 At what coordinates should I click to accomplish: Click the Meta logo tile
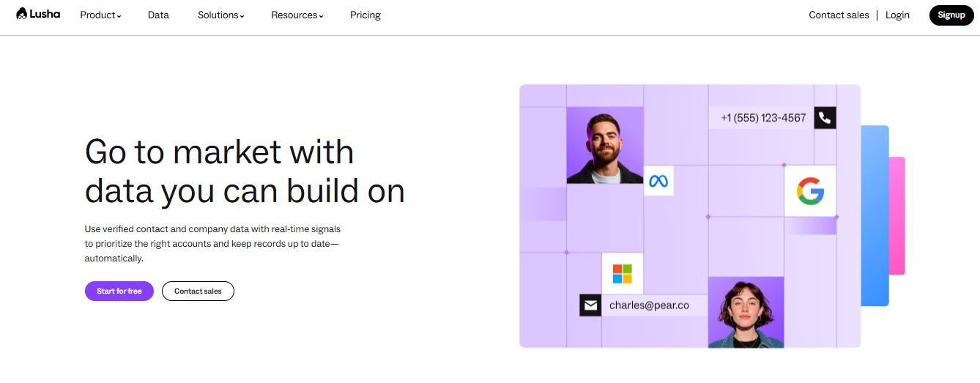tap(658, 181)
